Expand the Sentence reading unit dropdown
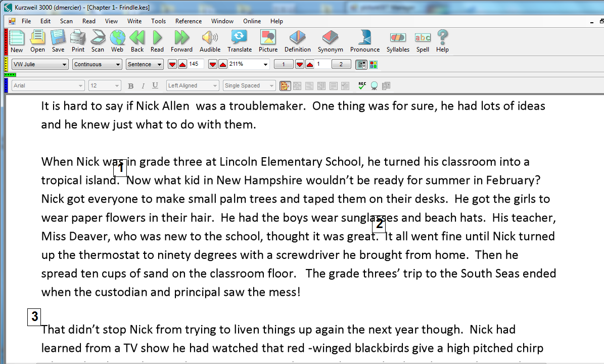This screenshot has width=604, height=364. 159,64
